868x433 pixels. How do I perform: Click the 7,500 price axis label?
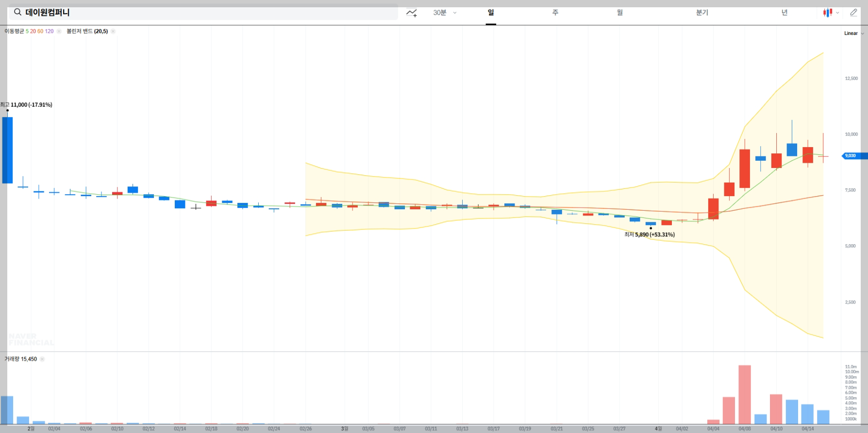[x=851, y=190]
